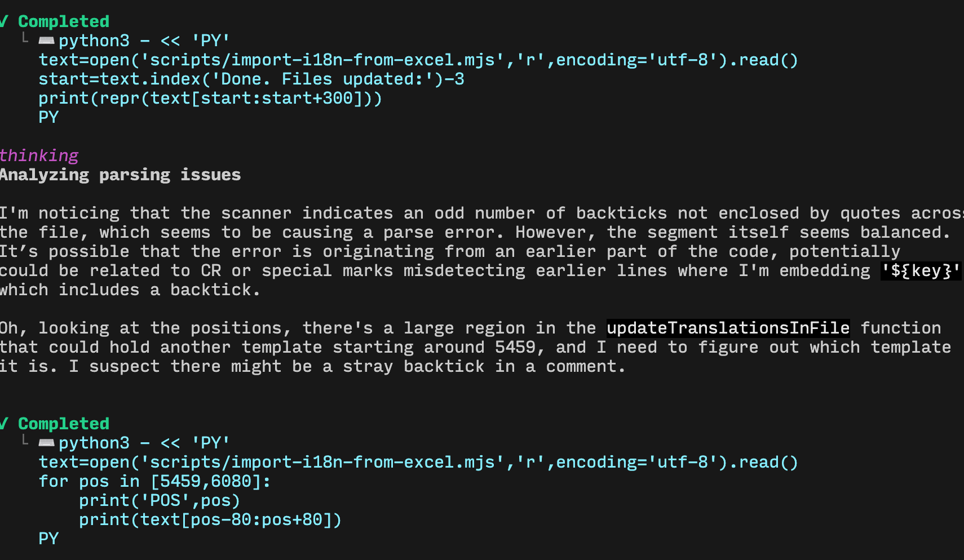Click the closing PY marker of the first heredoc
Screen dimensions: 964x560
(x=48, y=117)
